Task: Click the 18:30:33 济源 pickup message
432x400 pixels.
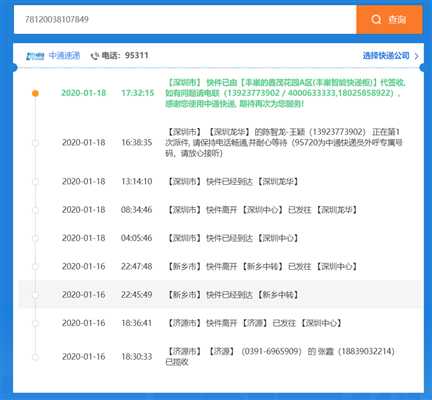Action: pyautogui.click(x=280, y=357)
